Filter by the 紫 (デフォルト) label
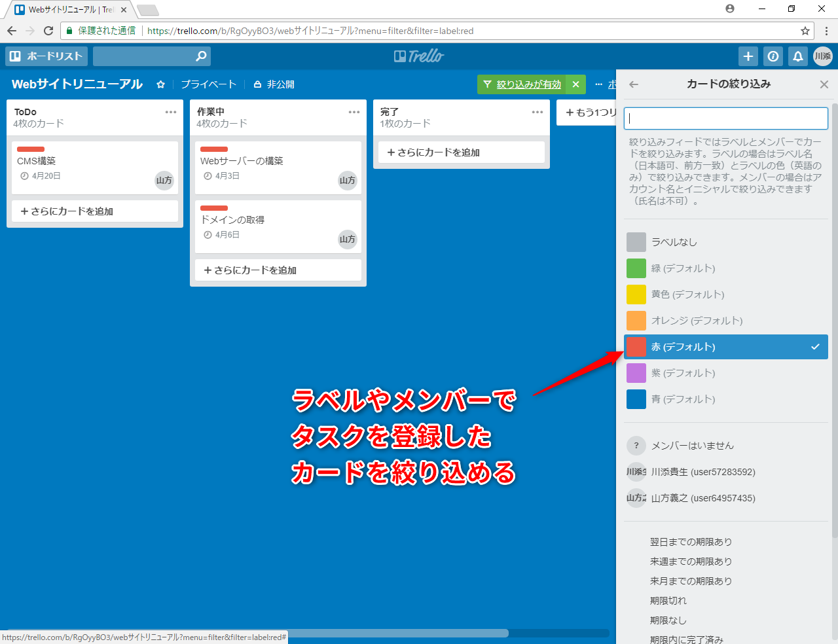 [726, 373]
